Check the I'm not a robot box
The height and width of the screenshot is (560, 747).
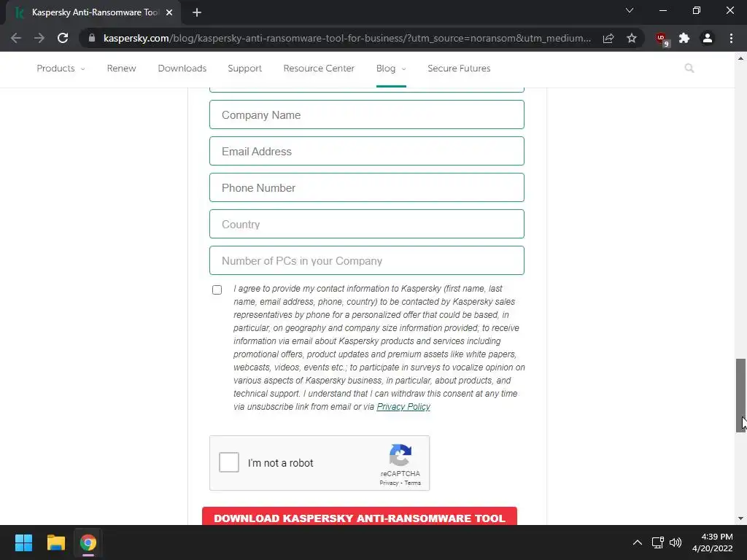[x=229, y=462]
